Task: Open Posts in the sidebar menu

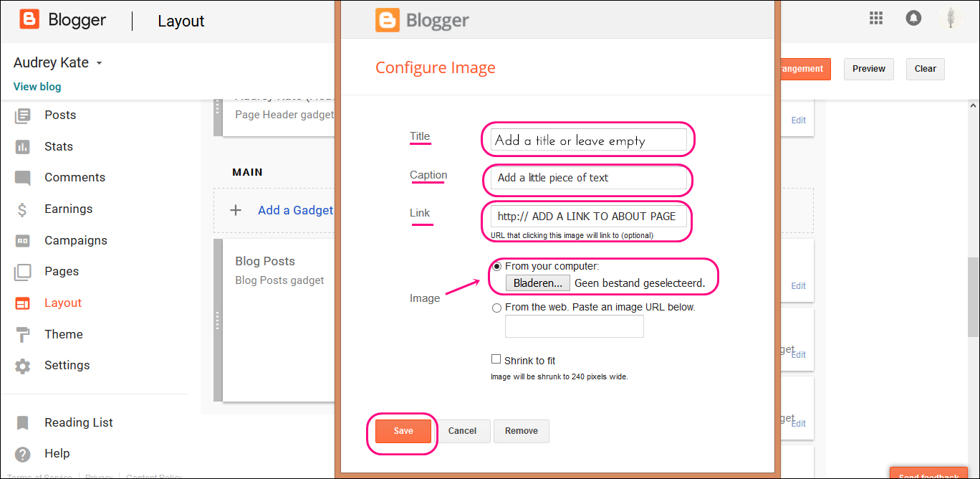Action: [60, 115]
